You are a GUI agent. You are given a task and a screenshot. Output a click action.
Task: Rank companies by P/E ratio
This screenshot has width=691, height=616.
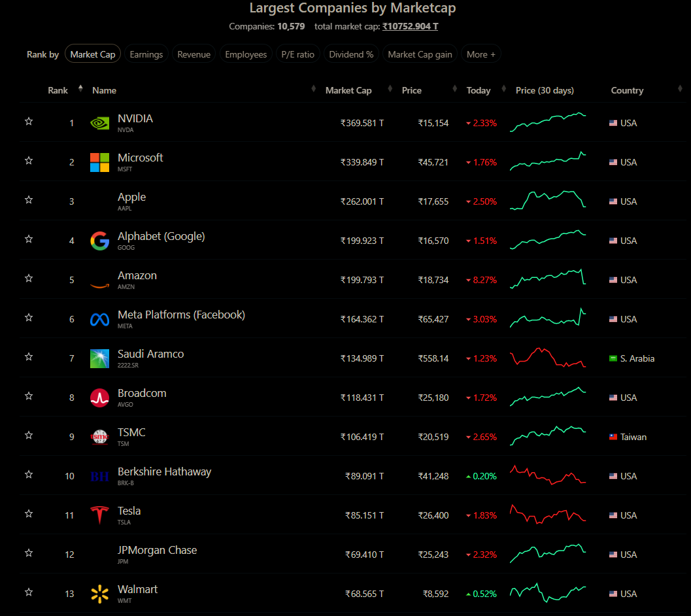coord(298,54)
